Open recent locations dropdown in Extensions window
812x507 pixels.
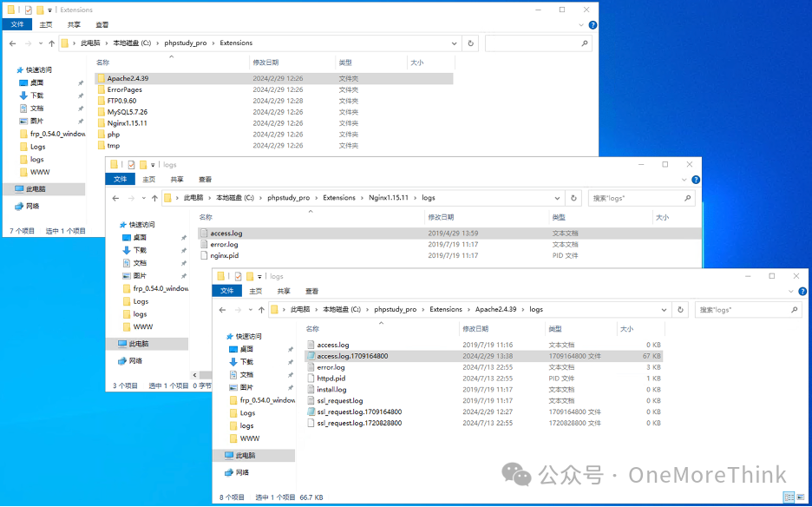[41, 43]
